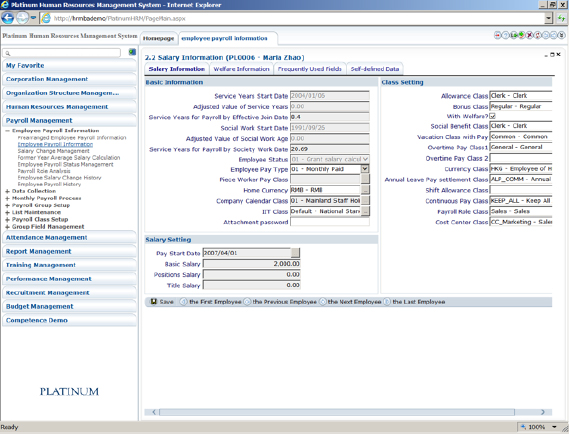Viewport: 569px width, 434px height.
Task: Click the Save disk icon
Action: click(x=154, y=302)
